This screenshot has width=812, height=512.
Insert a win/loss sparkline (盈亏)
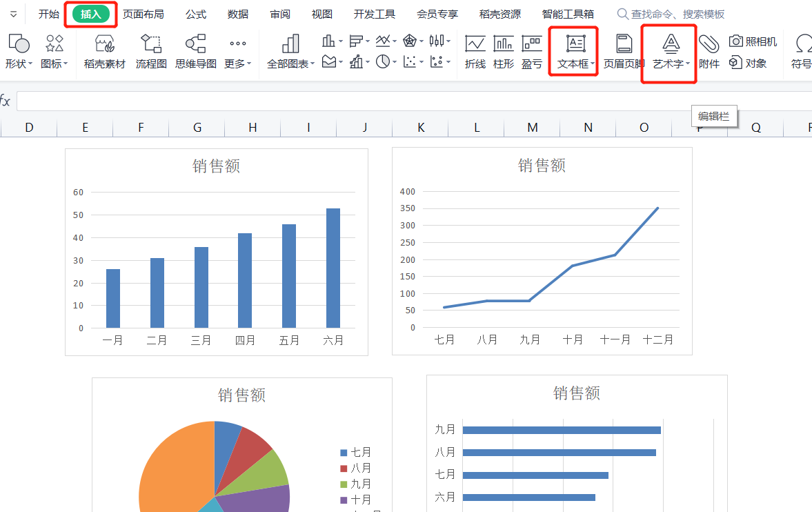click(x=532, y=51)
